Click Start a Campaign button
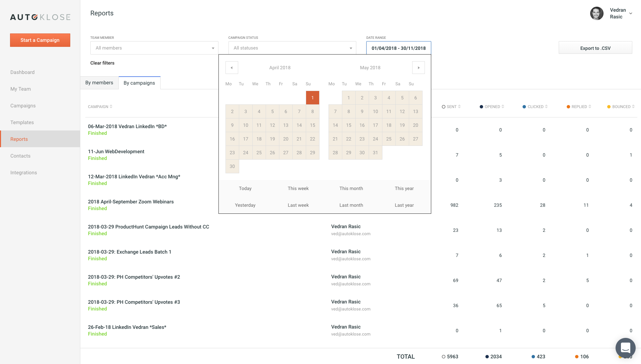Screen dimensions: 641x364 (x=40, y=40)
